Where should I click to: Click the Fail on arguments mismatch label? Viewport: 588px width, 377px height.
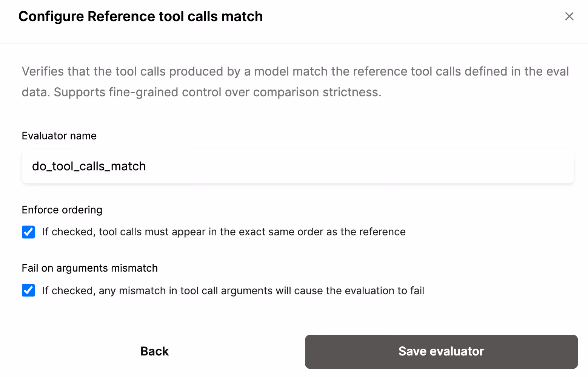(x=89, y=268)
